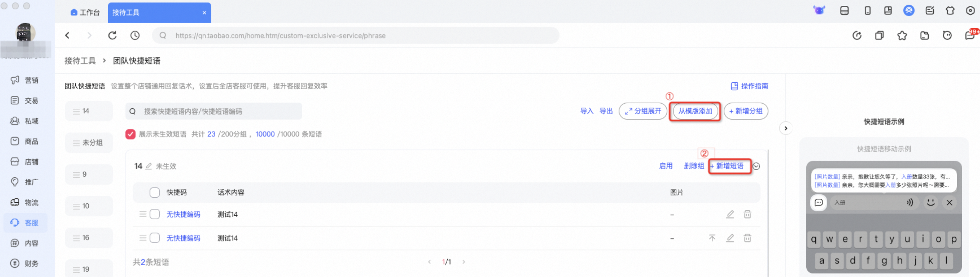980x277 pixels.
Task: Move second phrase to top
Action: 712,238
